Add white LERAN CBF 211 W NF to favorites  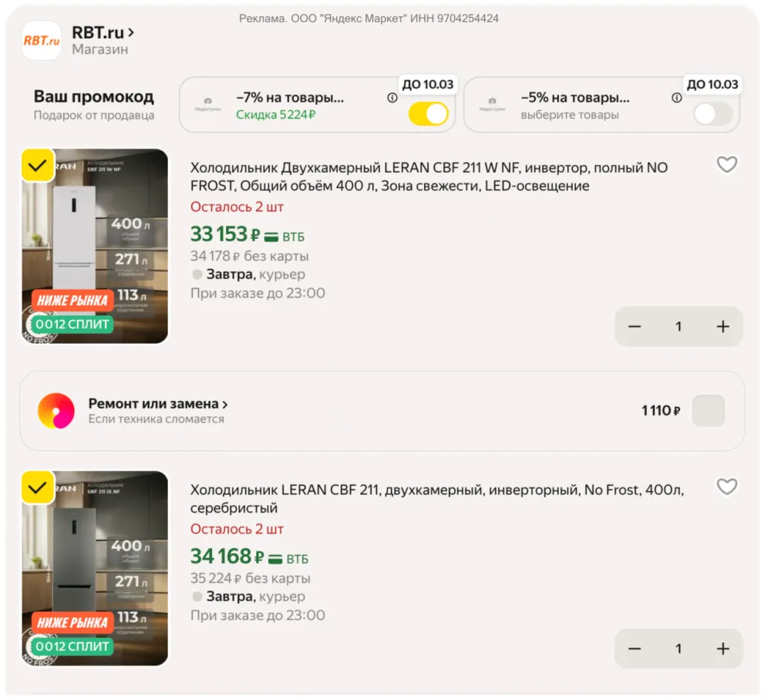726,165
